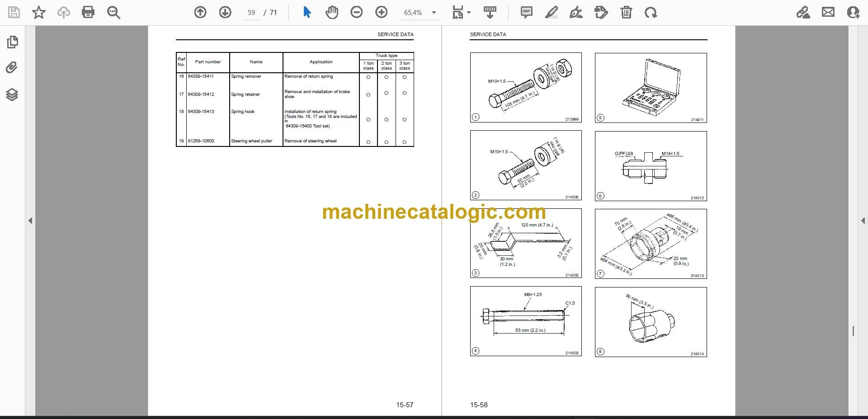Click figure 1 bolt diagram labeled 213999
868x419 pixels.
coord(526,87)
